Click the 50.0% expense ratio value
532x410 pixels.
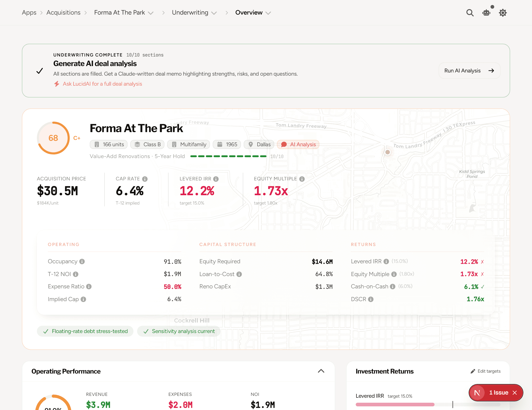172,287
